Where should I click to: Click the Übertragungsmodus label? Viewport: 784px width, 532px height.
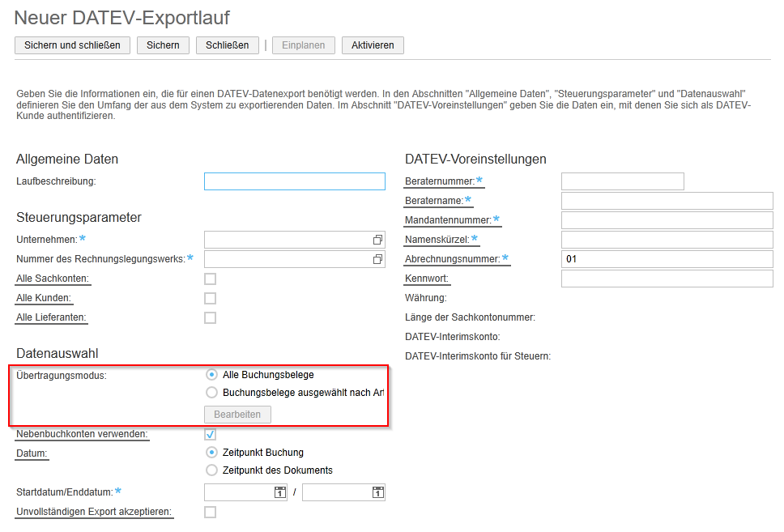pyautogui.click(x=62, y=376)
